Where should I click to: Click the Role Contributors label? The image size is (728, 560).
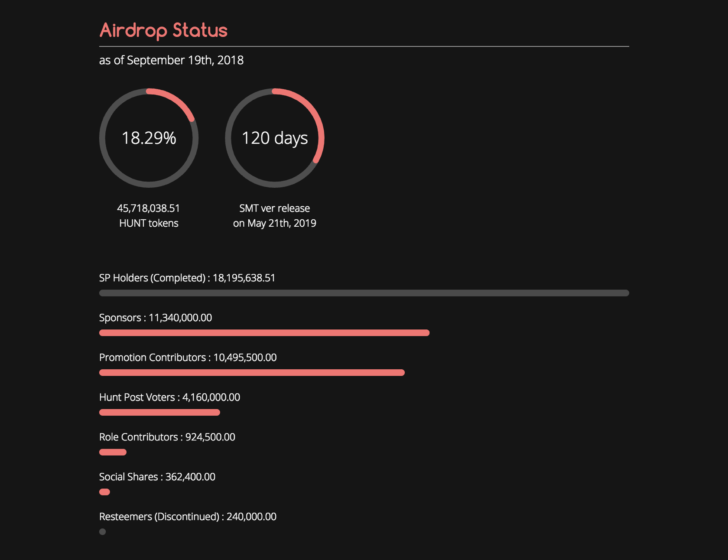[x=167, y=437]
